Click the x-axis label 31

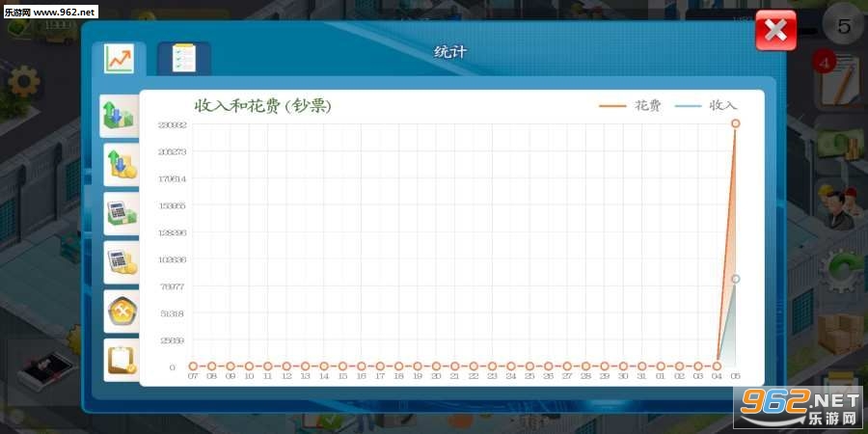click(x=641, y=376)
